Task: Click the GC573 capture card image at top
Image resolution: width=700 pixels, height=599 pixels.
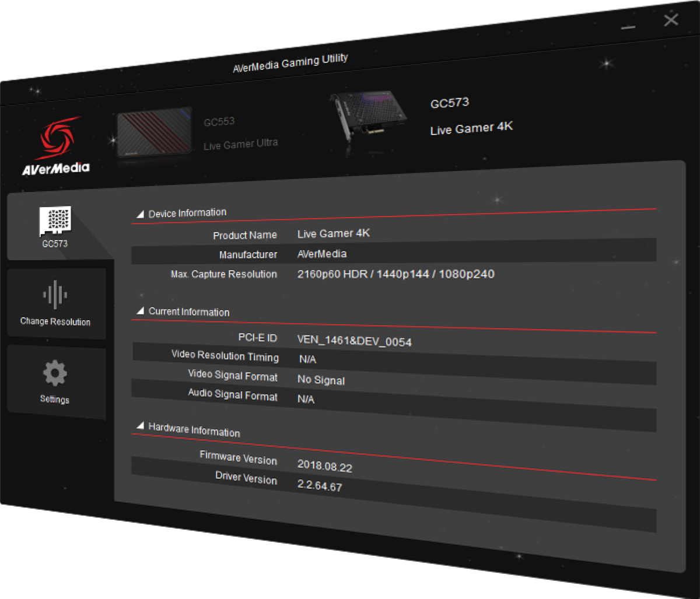Action: click(367, 114)
